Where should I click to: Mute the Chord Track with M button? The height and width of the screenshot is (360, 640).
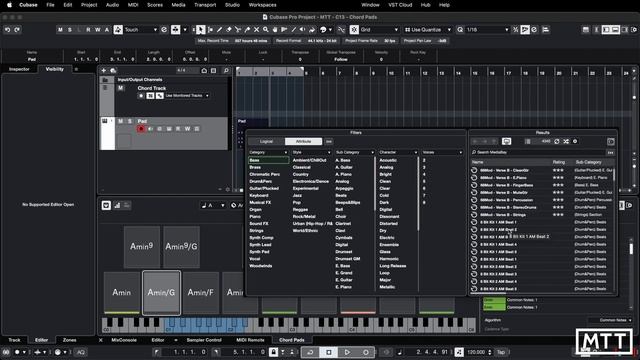click(x=121, y=88)
